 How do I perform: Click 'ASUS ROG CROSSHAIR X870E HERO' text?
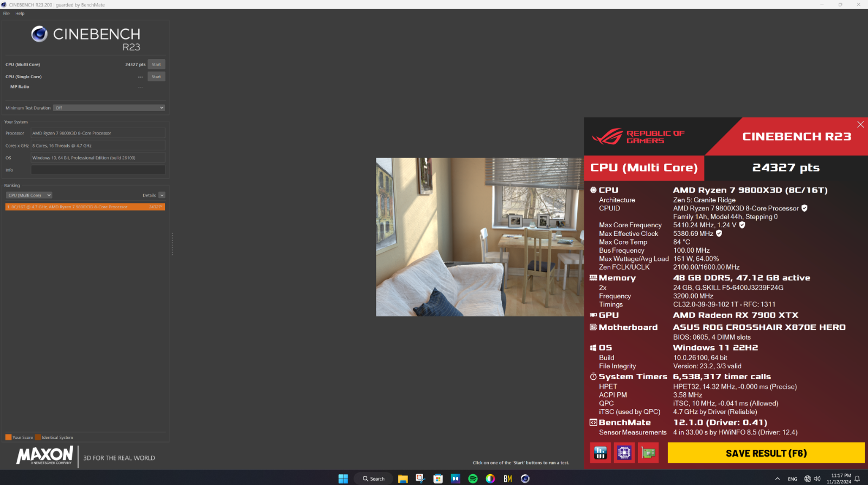(x=759, y=327)
